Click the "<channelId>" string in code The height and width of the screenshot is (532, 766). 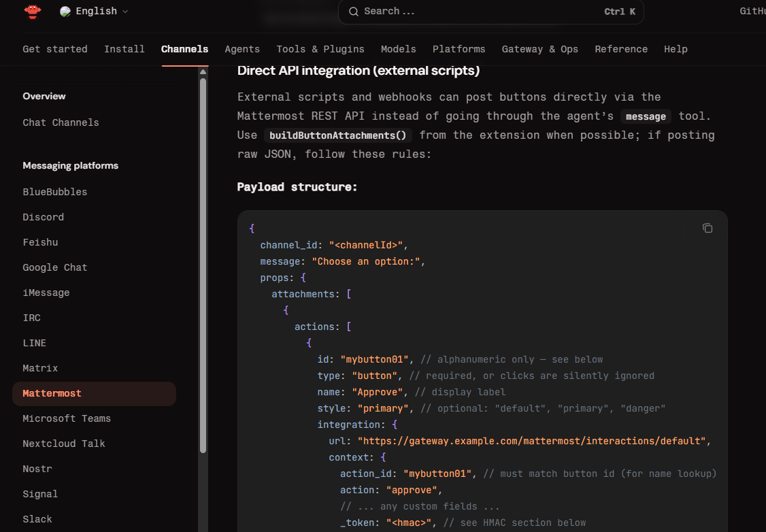click(366, 245)
